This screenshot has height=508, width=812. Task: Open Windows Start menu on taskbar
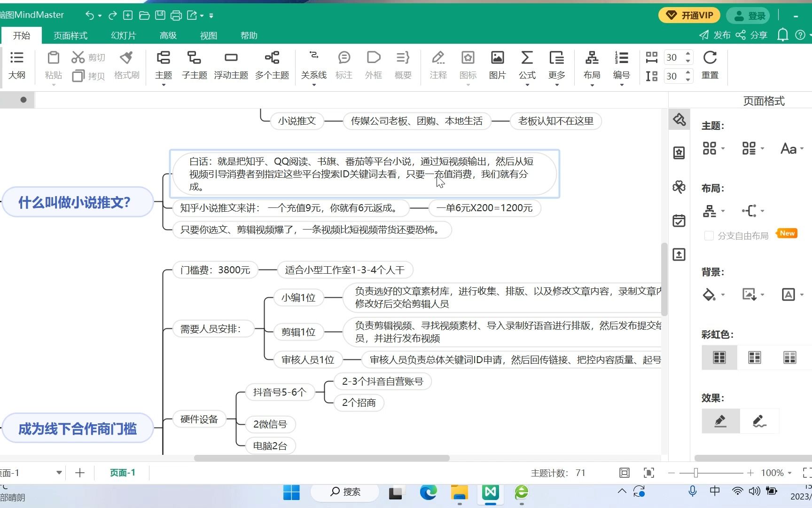tap(291, 492)
